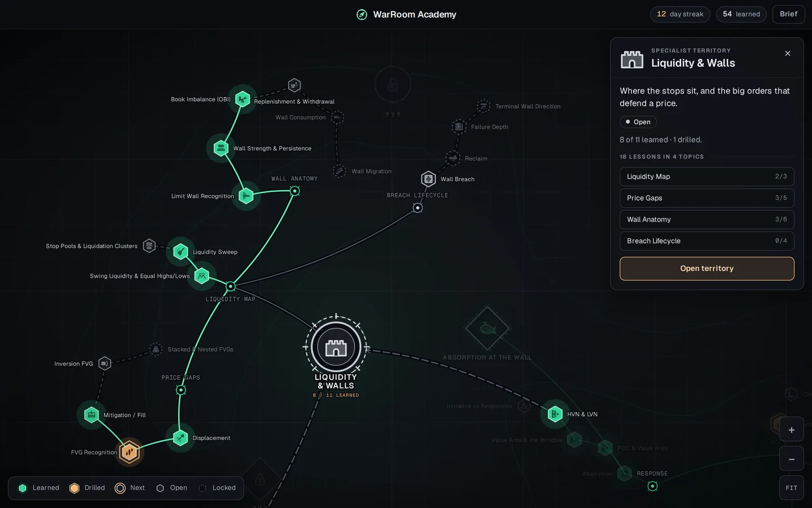812x508 pixels.
Task: Zoom in the map with plus
Action: click(x=792, y=430)
